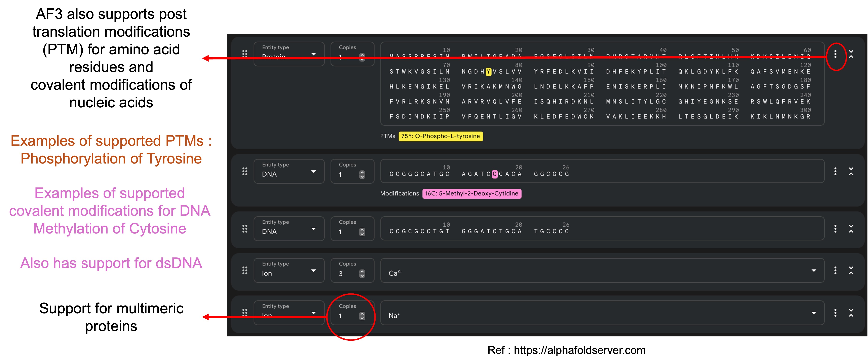
Task: Adjust Copies stepper for Na⁺ ion
Action: (x=362, y=316)
